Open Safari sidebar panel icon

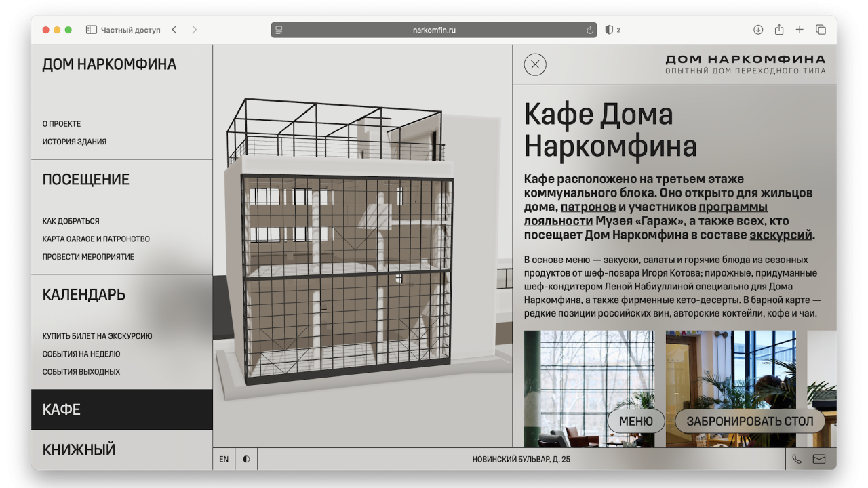click(92, 30)
